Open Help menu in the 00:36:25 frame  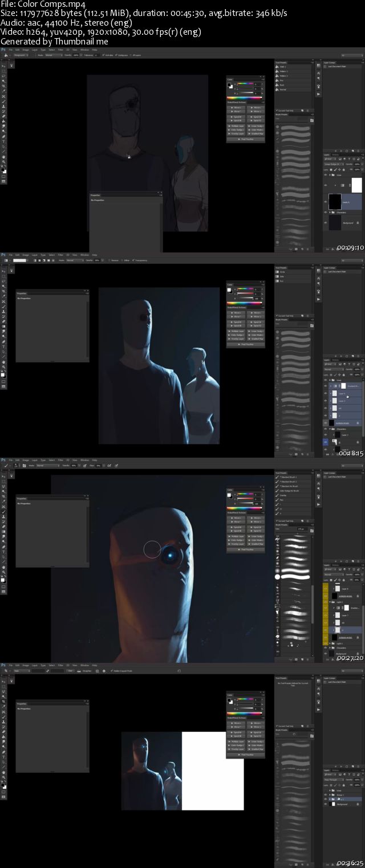[94, 665]
